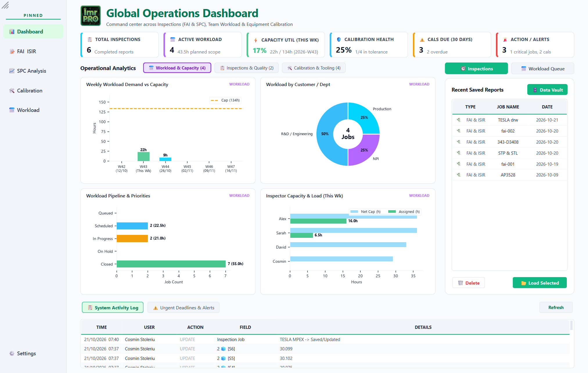Click the orange In Progress bar
Image resolution: width=588 pixels, height=373 pixels.
tap(132, 238)
